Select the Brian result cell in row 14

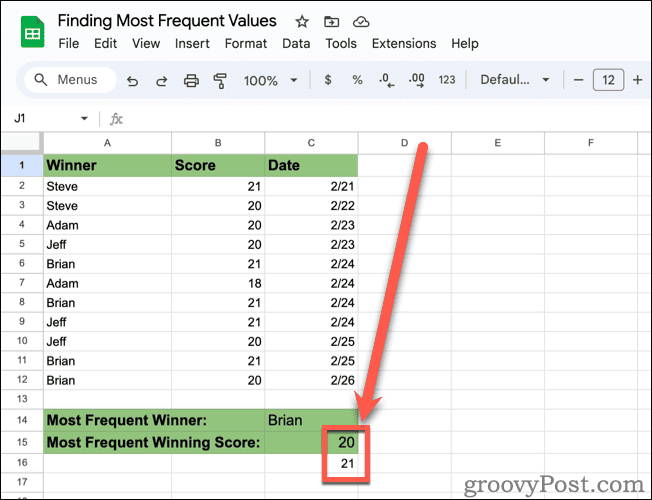[311, 420]
